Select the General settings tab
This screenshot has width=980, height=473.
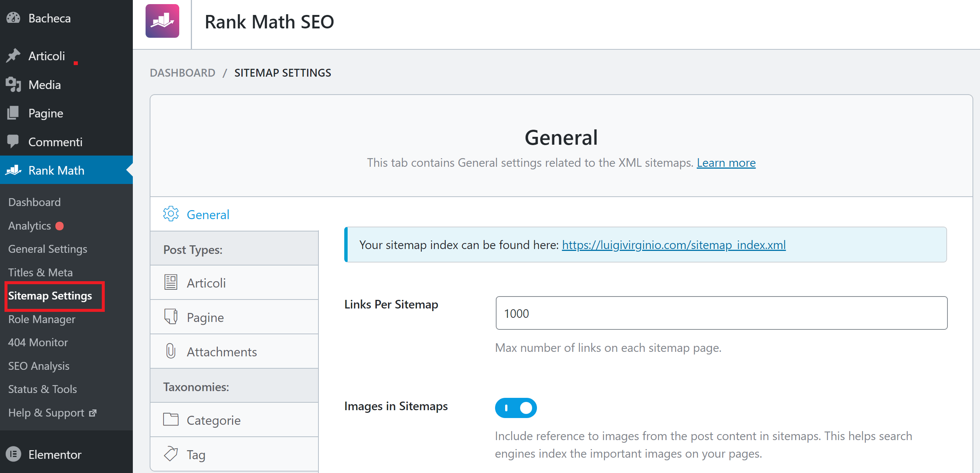tap(234, 214)
